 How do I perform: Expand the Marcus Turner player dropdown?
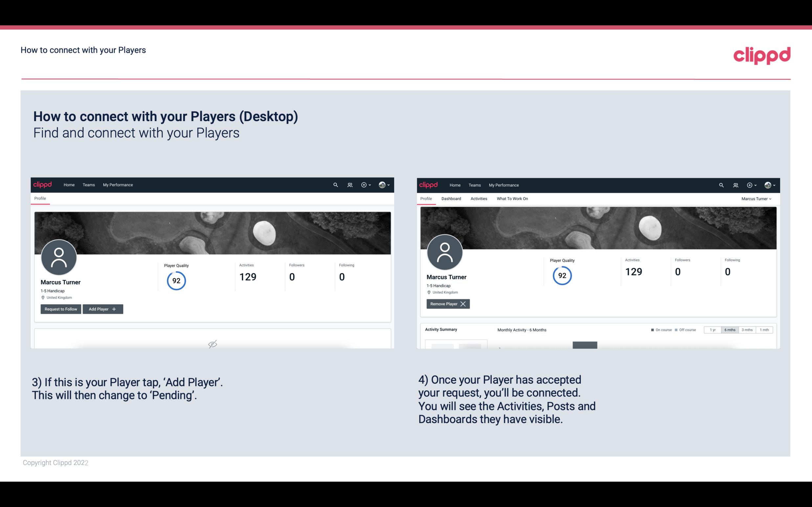(x=756, y=199)
